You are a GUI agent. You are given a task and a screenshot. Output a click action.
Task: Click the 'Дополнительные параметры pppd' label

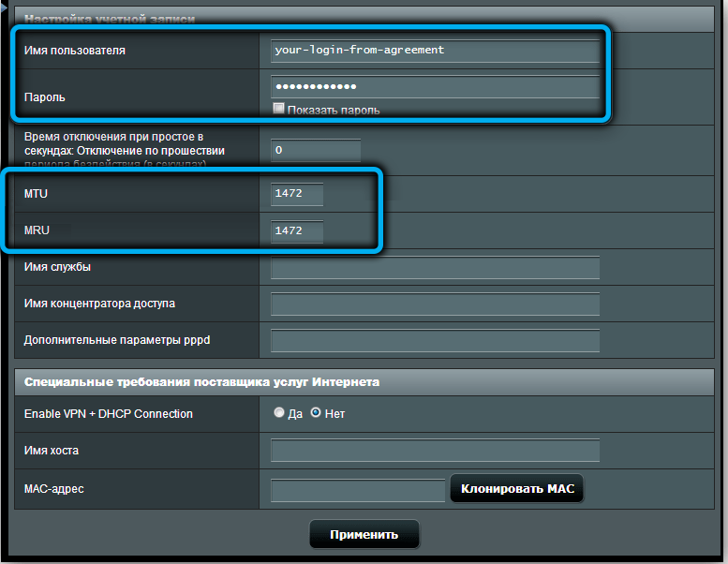tap(117, 340)
